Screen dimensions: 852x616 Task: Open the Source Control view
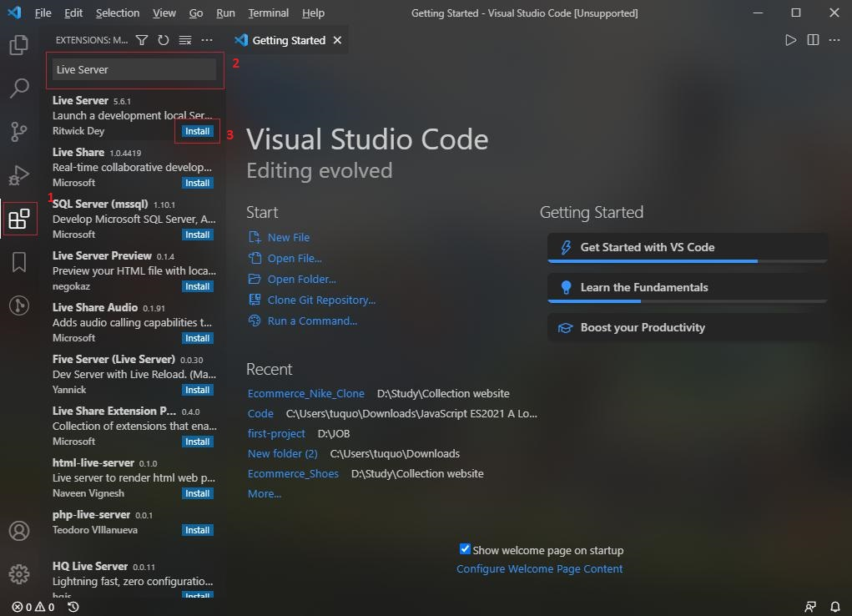(x=18, y=131)
